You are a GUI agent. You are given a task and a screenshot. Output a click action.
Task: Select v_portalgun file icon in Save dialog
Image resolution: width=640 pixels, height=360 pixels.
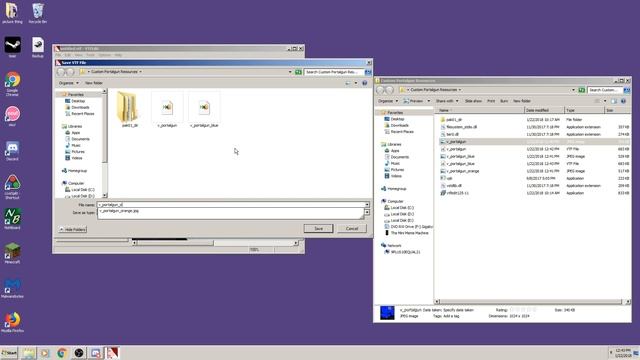[167, 109]
